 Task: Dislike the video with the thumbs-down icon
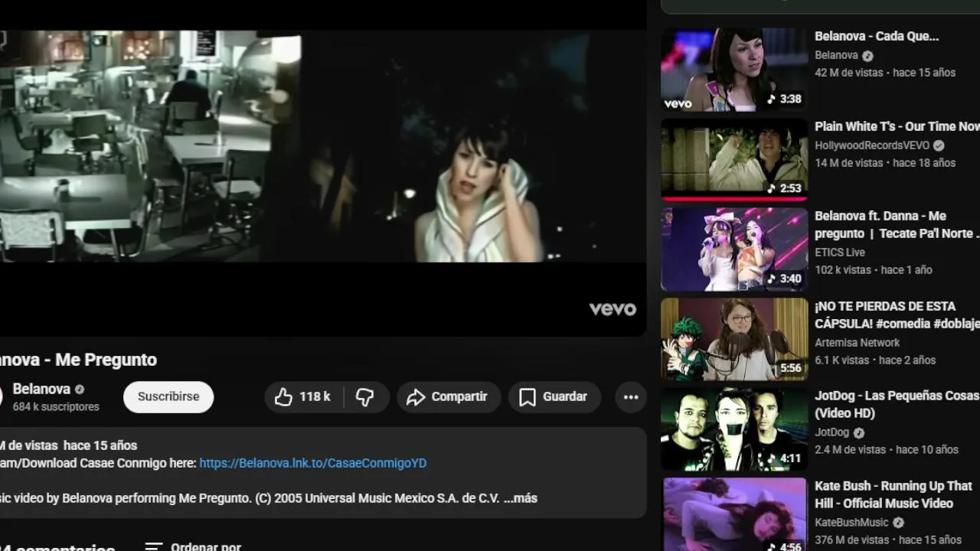[x=365, y=396]
